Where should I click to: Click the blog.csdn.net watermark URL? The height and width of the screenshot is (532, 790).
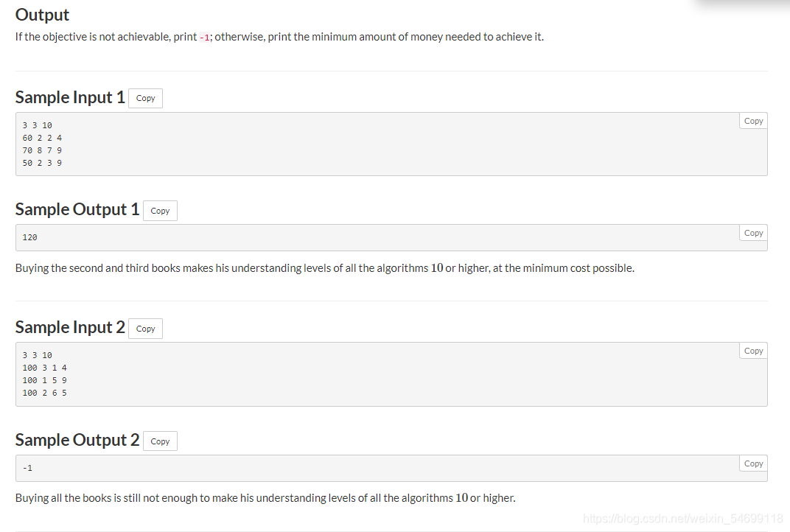[682, 519]
